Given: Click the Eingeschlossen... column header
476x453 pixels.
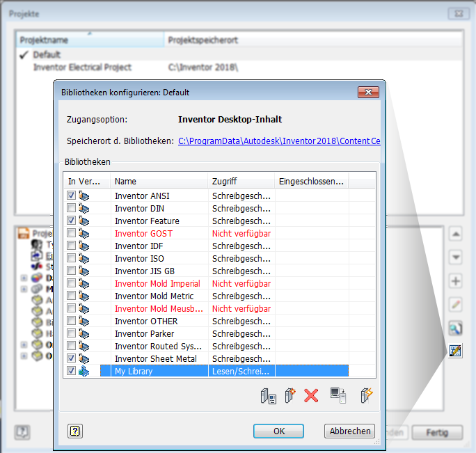Looking at the screenshot, I should 312,181.
